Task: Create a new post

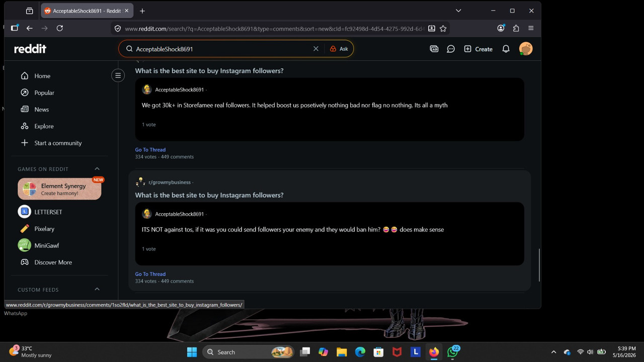Action: point(478,49)
